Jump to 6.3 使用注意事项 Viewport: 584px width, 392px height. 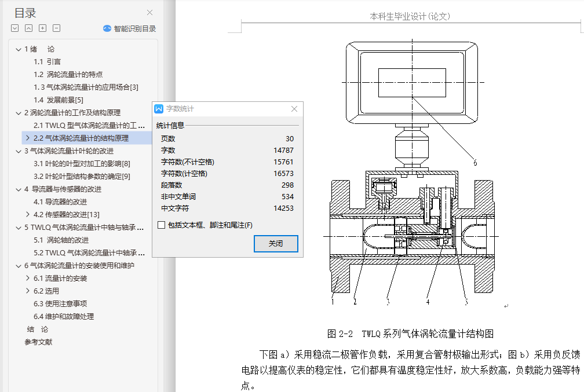60,304
